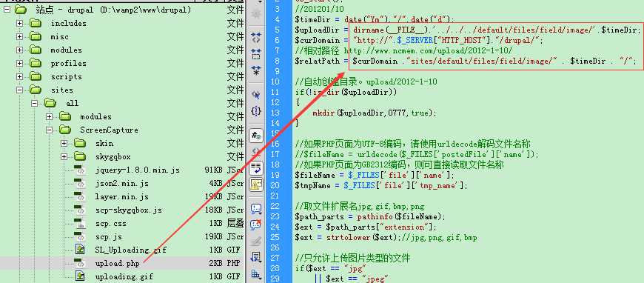Click the jquery-1.8.0.min.js file icon

pos(80,170)
